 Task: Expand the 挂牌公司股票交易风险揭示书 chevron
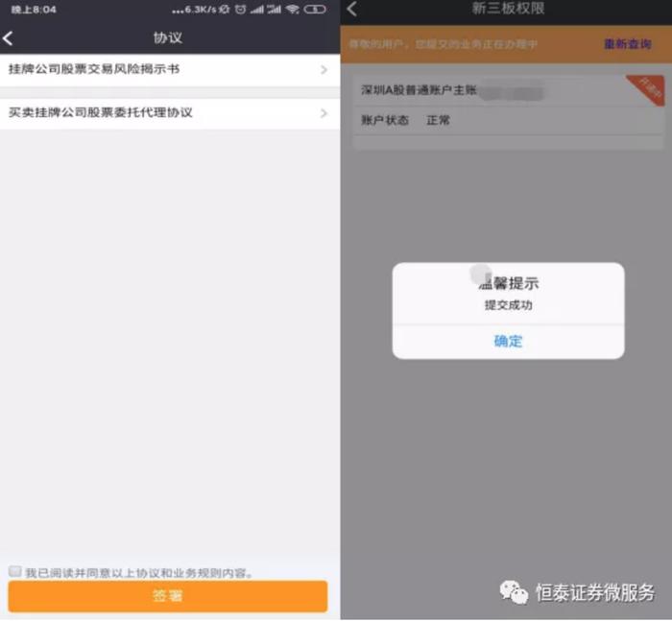tap(324, 70)
